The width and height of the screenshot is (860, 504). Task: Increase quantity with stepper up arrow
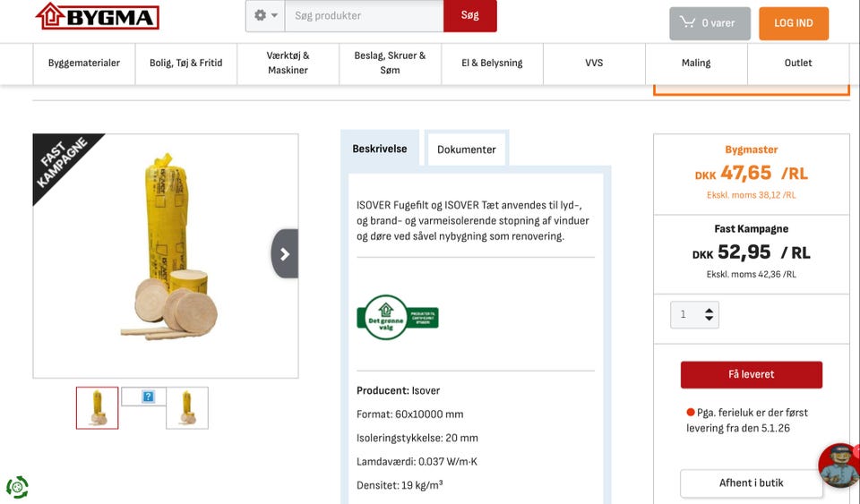click(x=709, y=310)
